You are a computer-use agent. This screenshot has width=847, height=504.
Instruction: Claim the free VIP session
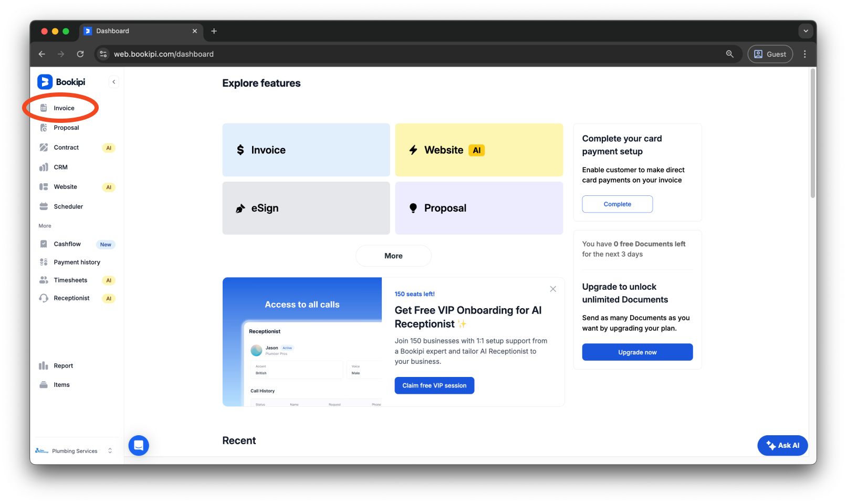coord(434,385)
